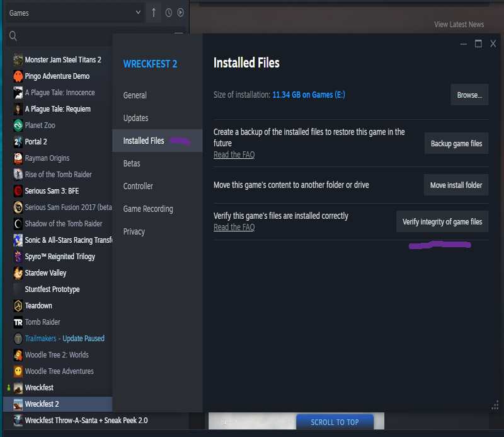
Task: Select the Serious Sam 3: BFE icon
Action: pyautogui.click(x=18, y=191)
